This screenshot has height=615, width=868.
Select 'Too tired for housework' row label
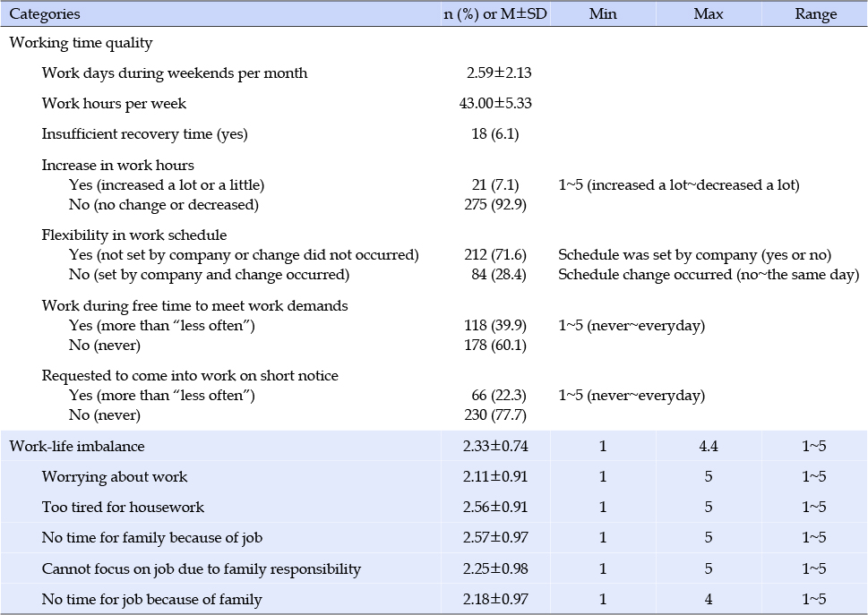pos(123,508)
